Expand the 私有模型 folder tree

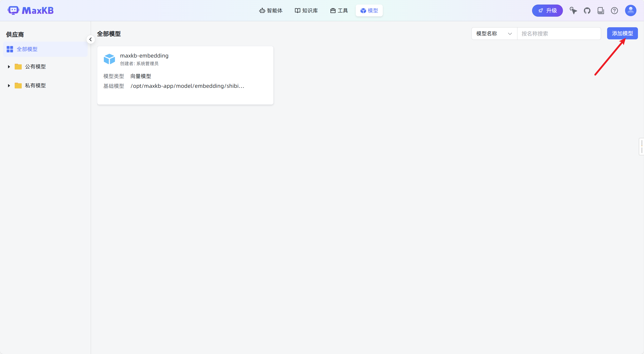pyautogui.click(x=9, y=86)
